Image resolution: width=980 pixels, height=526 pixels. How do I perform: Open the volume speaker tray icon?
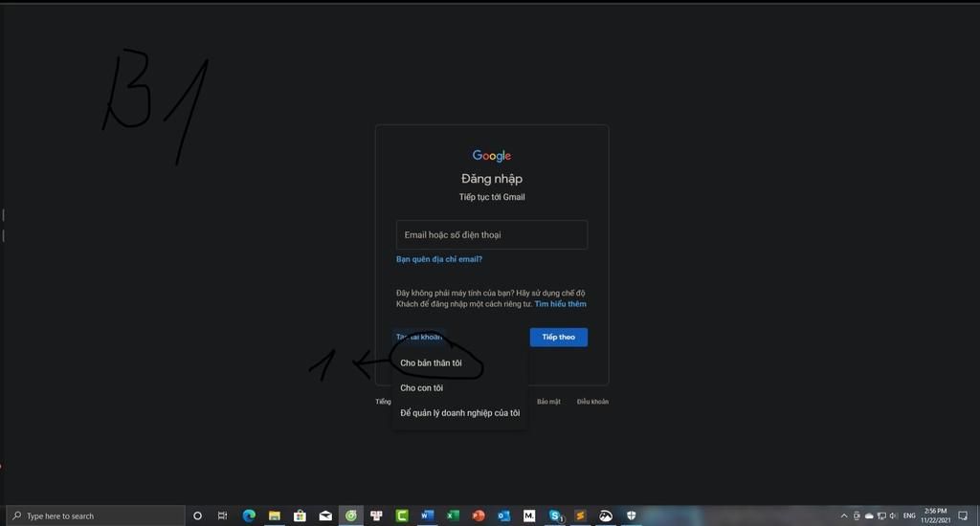click(893, 516)
